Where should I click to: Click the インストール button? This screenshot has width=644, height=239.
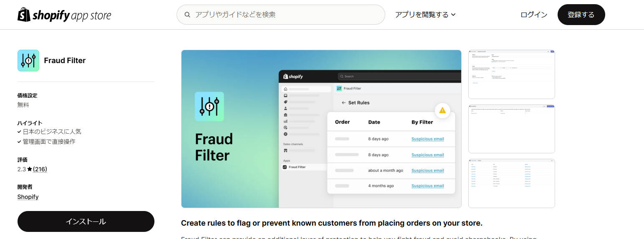tap(86, 221)
